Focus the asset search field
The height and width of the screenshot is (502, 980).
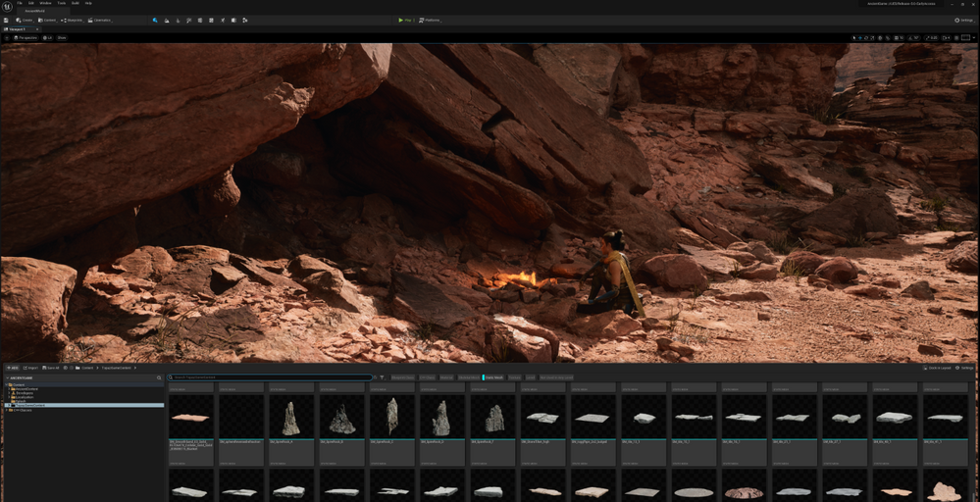coord(270,377)
